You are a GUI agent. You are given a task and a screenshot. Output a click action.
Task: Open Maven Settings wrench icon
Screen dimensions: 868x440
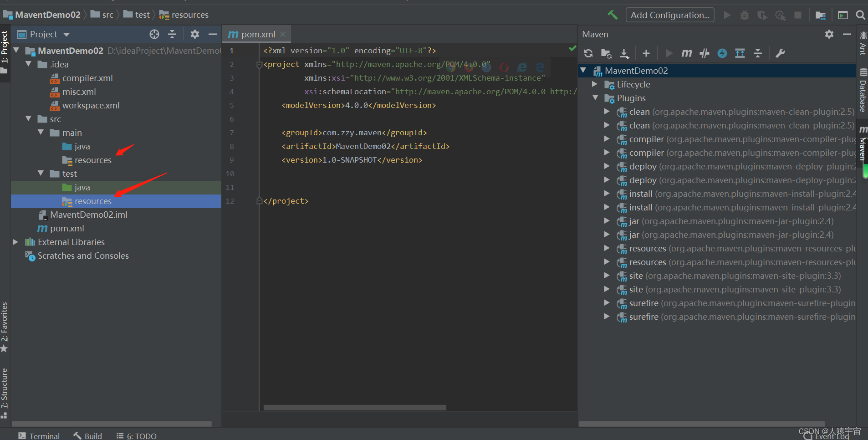tap(780, 53)
